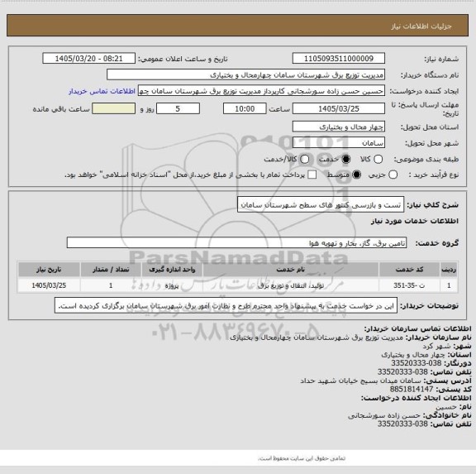Click the remaining days field showing 5
476x474 pixels.
tap(178, 108)
